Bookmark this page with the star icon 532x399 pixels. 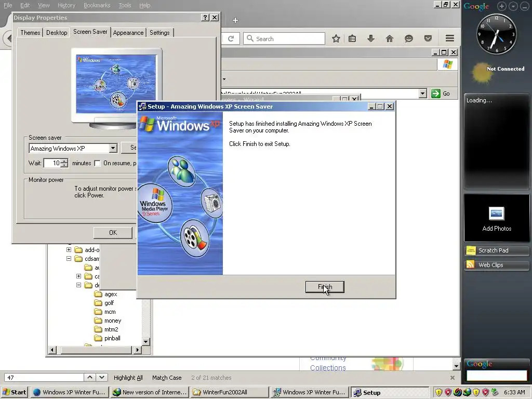pos(336,38)
